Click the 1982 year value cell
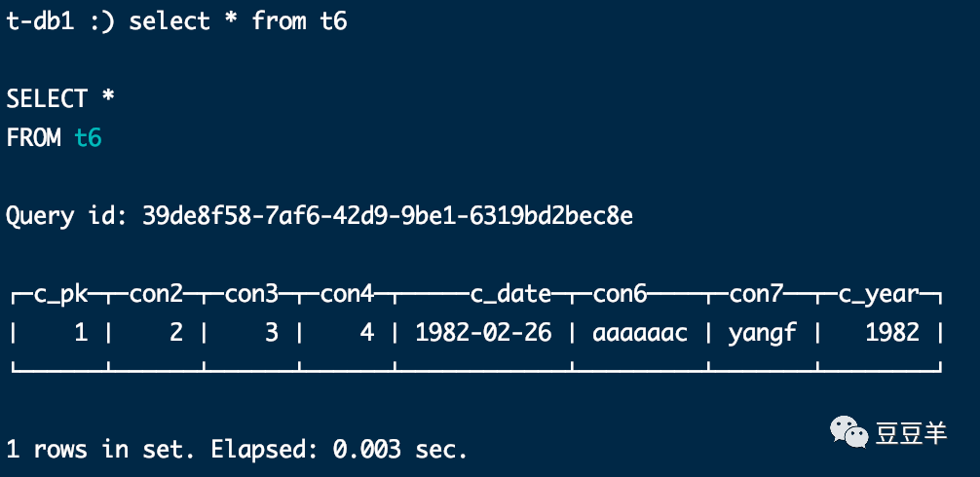Screen dimensions: 980x477 point(892,333)
